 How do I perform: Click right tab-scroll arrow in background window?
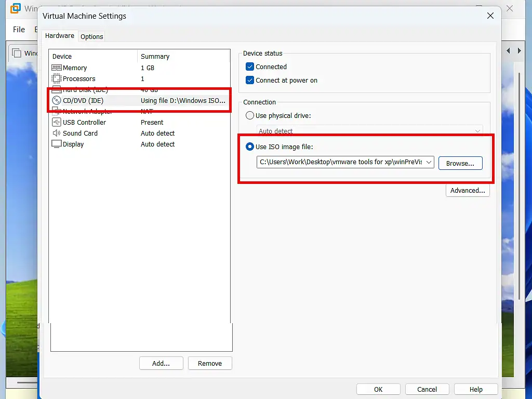point(519,51)
